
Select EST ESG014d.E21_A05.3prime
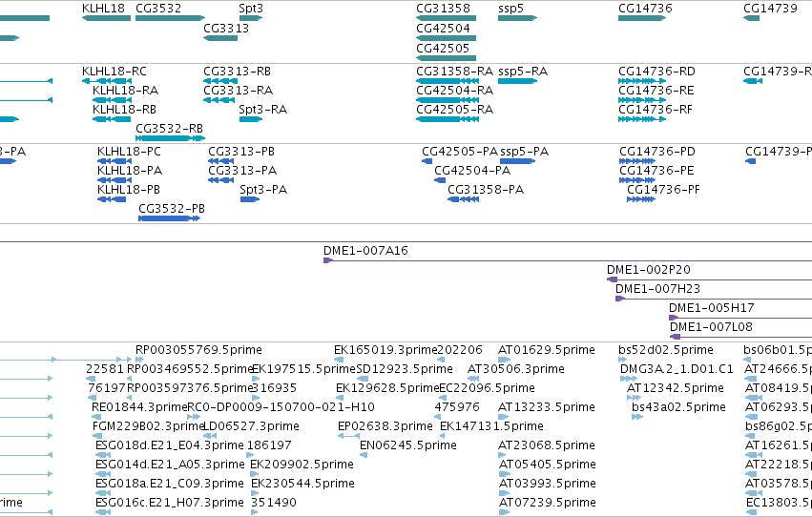pyautogui.click(x=103, y=475)
